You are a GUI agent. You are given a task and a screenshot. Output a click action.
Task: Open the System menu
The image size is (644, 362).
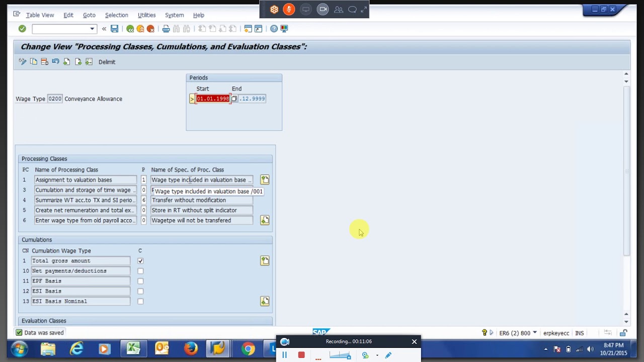tap(174, 15)
